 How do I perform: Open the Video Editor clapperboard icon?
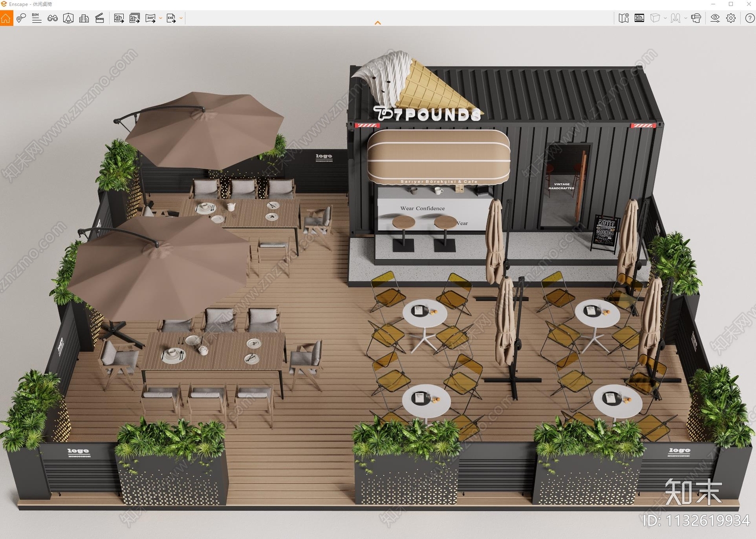point(100,18)
